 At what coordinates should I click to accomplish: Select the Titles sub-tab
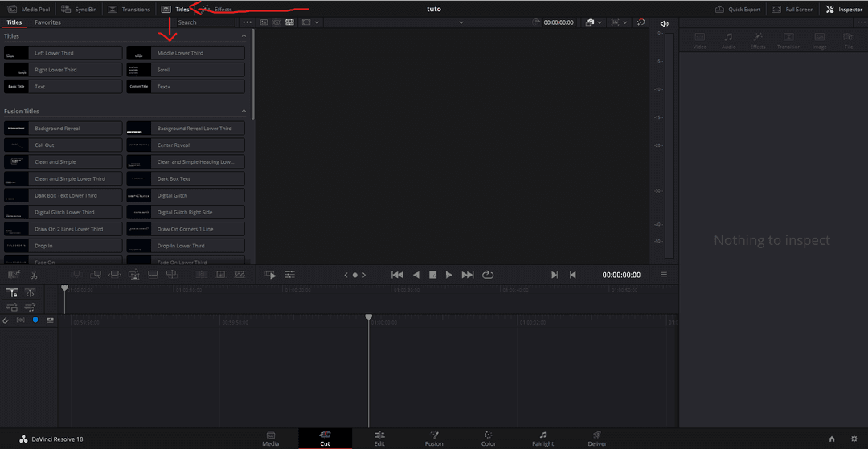(14, 22)
